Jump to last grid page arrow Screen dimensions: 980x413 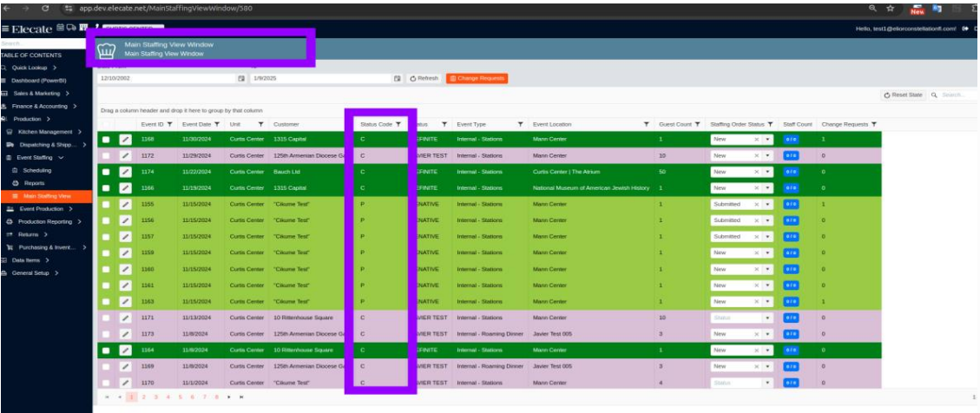[241, 397]
